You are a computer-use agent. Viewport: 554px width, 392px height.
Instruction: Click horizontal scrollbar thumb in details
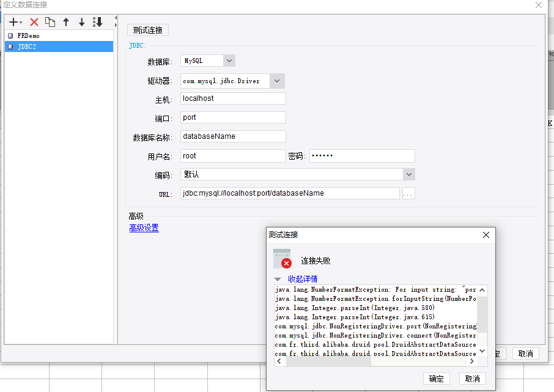pyautogui.click(x=328, y=361)
